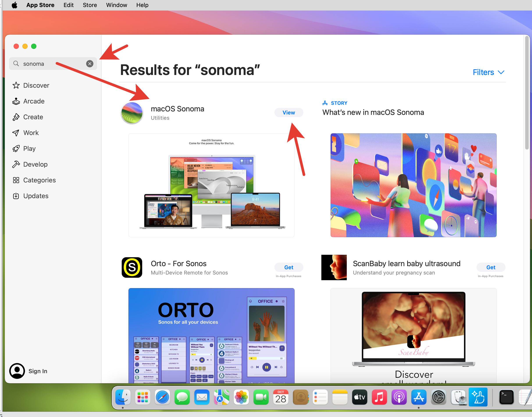
Task: Open ScanBaby learn baby ultrasound title
Action: (x=407, y=264)
